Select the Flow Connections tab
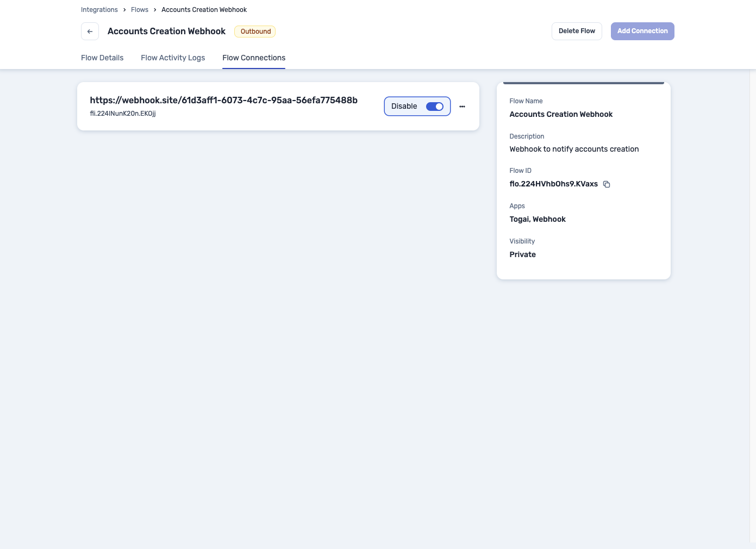Viewport: 756px width, 549px height. 254,58
